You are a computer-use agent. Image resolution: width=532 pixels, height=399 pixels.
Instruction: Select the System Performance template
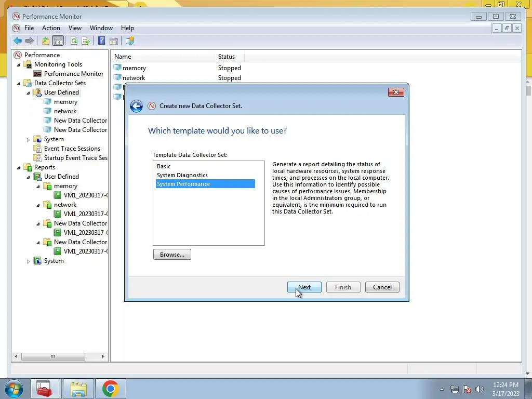point(205,184)
